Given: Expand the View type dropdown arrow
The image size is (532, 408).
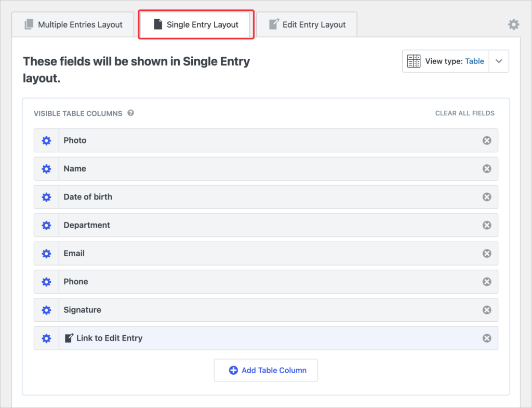Looking at the screenshot, I should 499,61.
